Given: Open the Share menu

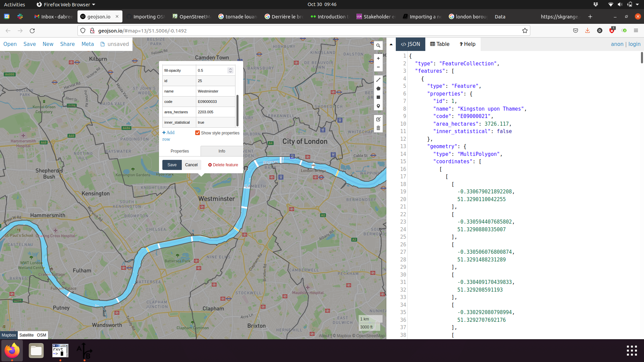Looking at the screenshot, I should [67, 44].
